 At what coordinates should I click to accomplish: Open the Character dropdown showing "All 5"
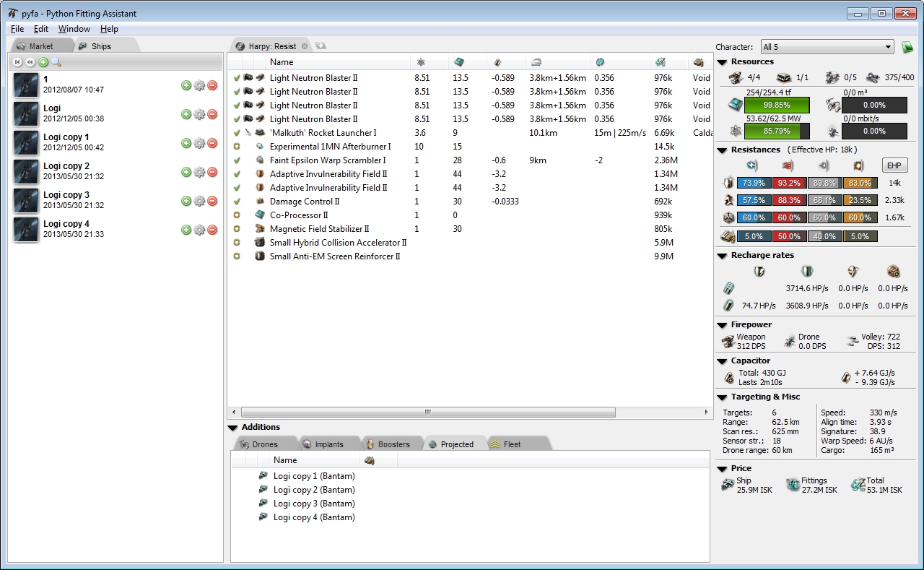827,48
